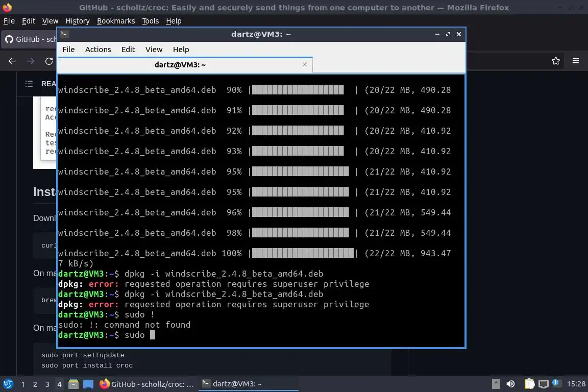The image size is (588, 392).
Task: Open README outline list icon on GitHub
Action: pos(29,84)
